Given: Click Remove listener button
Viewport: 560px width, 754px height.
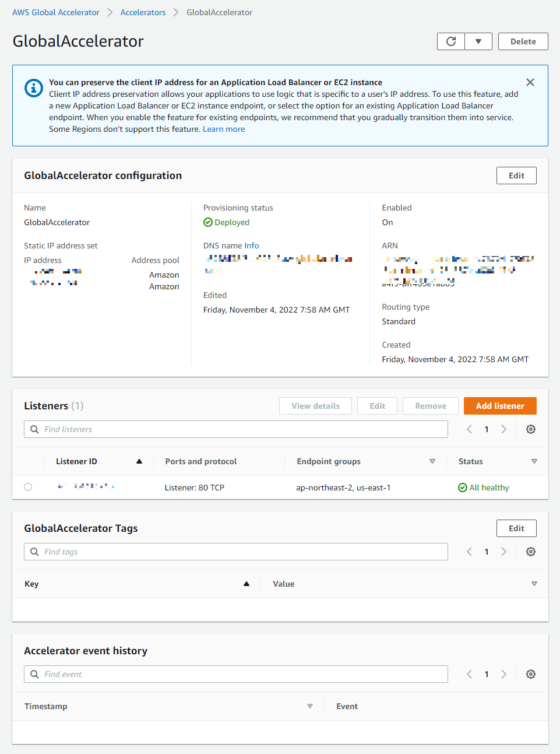Looking at the screenshot, I should pos(431,406).
